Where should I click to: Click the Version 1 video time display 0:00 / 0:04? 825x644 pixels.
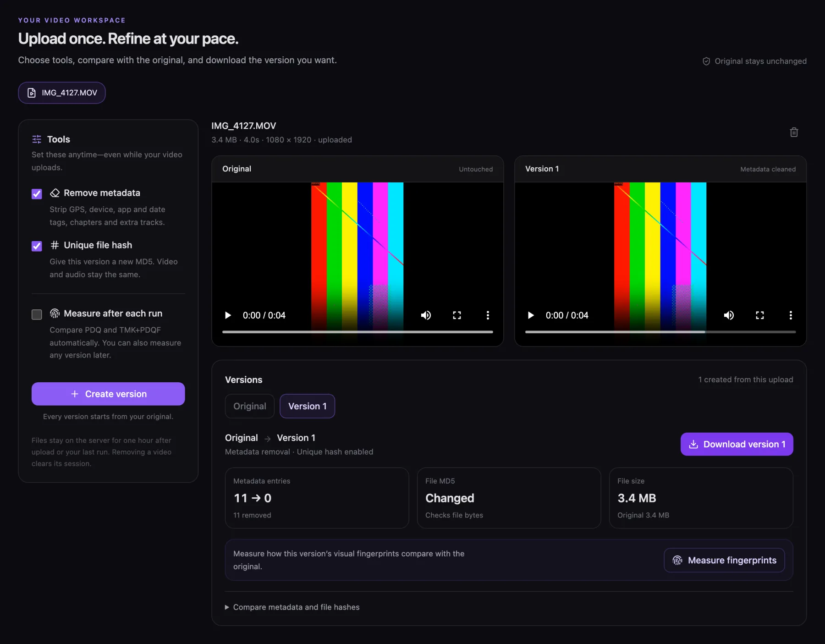567,315
